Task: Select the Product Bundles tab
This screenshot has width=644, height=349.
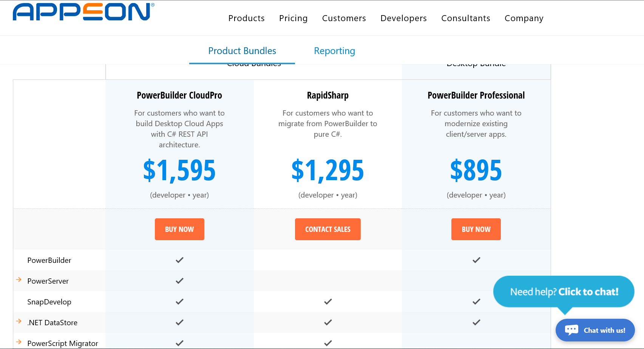Action: 242,51
